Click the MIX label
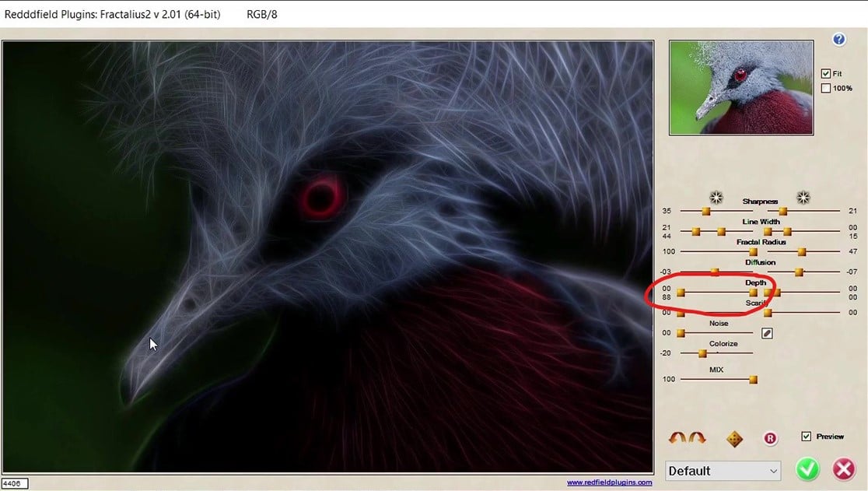 [716, 370]
